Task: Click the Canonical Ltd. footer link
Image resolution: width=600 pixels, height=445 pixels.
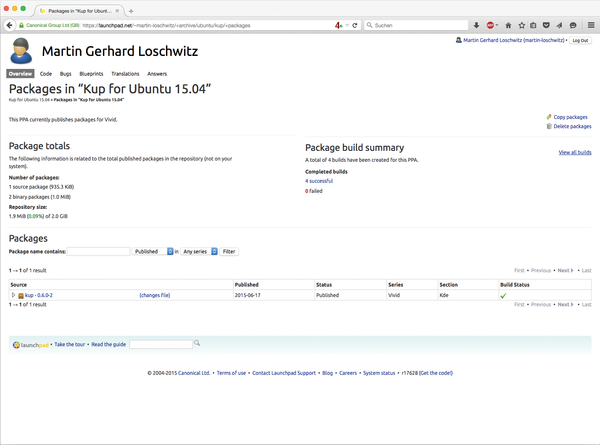Action: pos(194,373)
